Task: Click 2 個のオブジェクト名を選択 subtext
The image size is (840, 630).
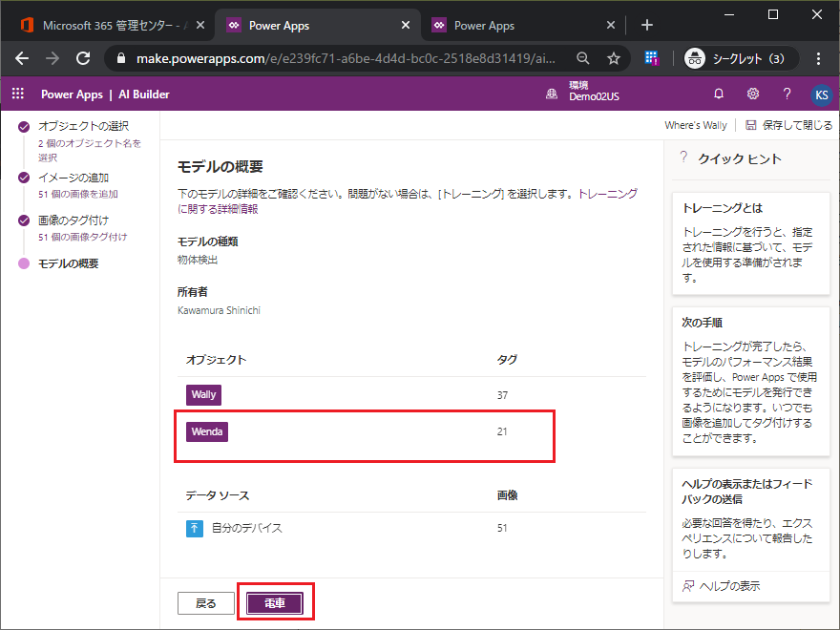Action: click(90, 151)
